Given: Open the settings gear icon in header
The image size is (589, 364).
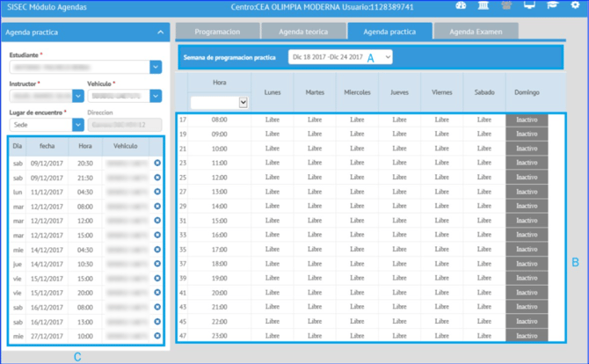Looking at the screenshot, I should pos(574,6).
